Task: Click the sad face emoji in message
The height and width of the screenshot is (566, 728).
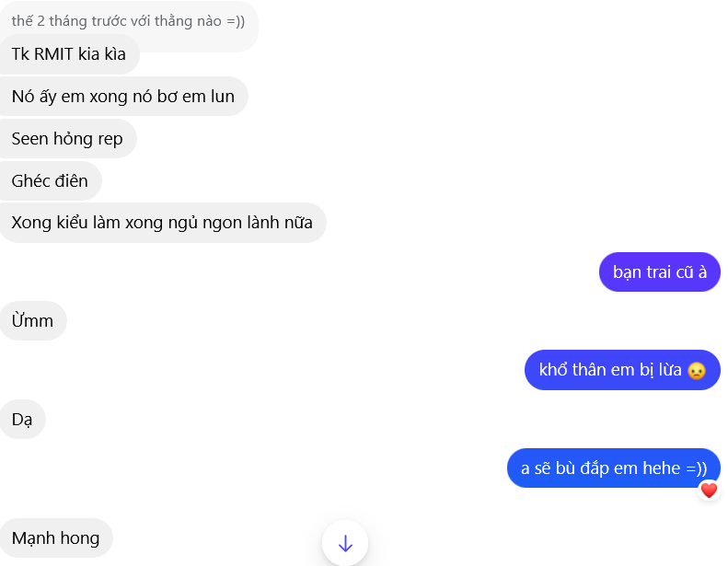Action: point(697,371)
